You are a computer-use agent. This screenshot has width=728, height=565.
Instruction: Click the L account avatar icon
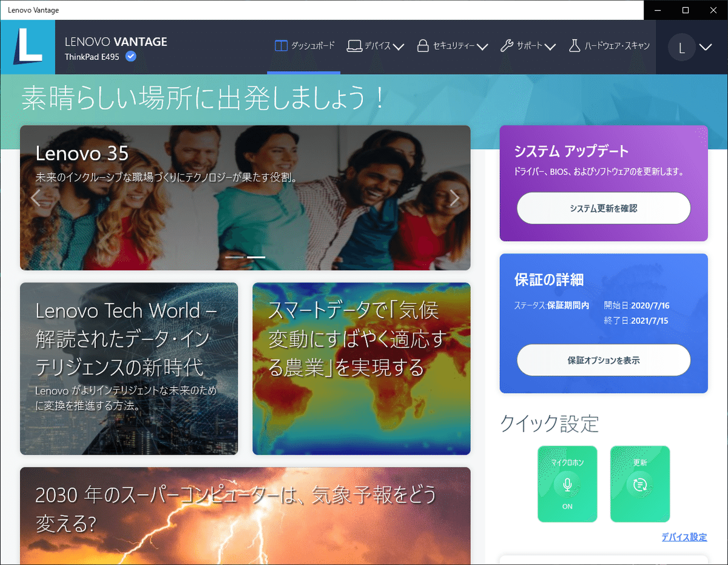pyautogui.click(x=681, y=47)
